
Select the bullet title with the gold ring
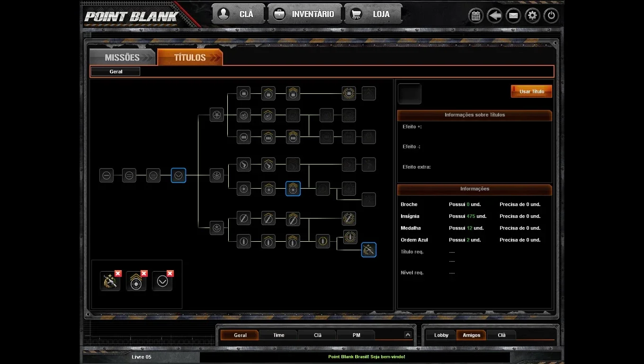pyautogui.click(x=323, y=241)
